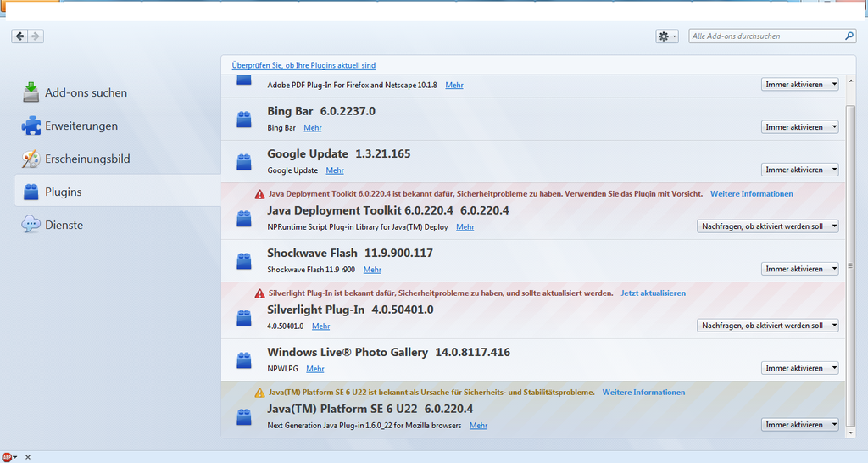The image size is (868, 463).
Task: Open Weitere Informationen for Java Deployment Toolkit warning
Action: click(x=751, y=194)
